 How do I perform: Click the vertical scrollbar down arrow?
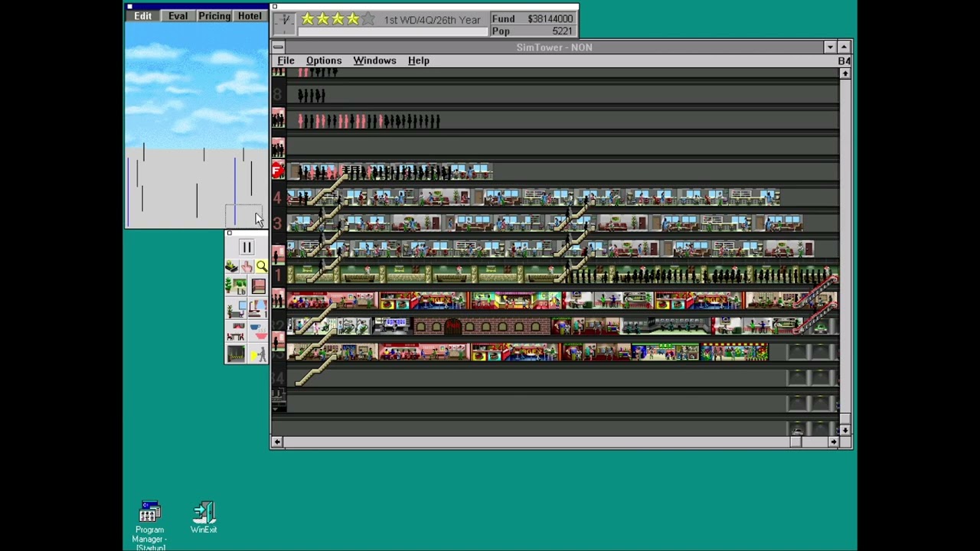tap(844, 431)
